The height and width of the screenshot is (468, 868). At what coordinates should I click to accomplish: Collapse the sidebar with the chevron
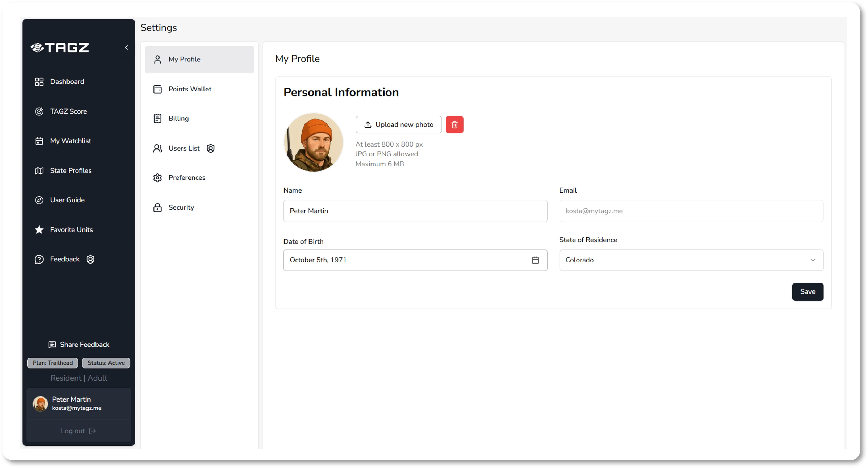[126, 48]
